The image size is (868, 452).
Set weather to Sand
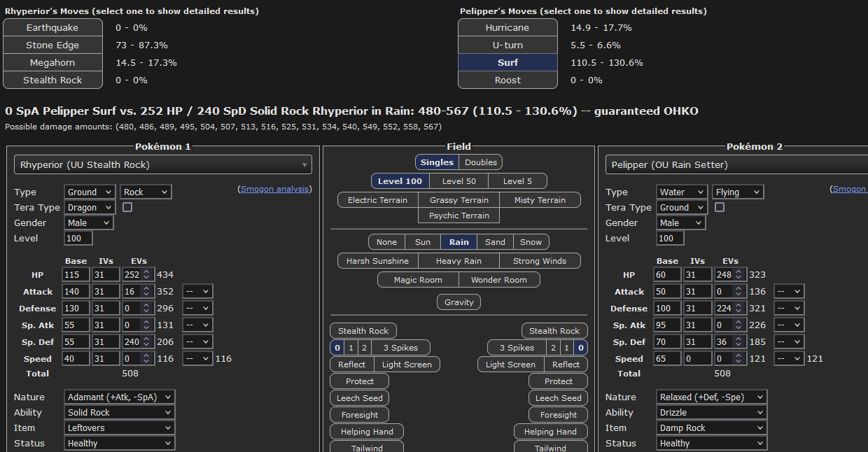coord(495,242)
